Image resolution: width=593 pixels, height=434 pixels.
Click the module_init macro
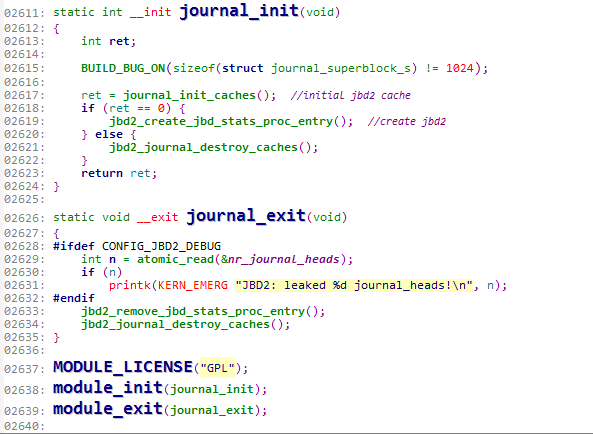coord(108,388)
